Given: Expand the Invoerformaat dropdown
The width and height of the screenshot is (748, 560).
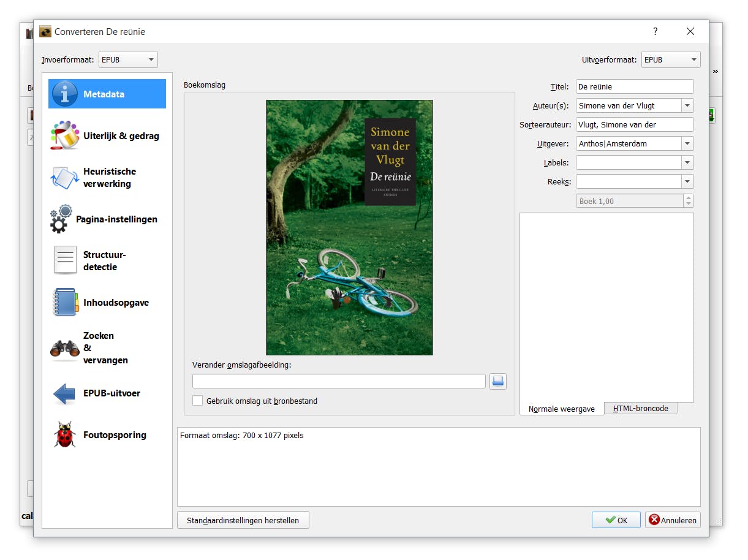Looking at the screenshot, I should point(128,59).
